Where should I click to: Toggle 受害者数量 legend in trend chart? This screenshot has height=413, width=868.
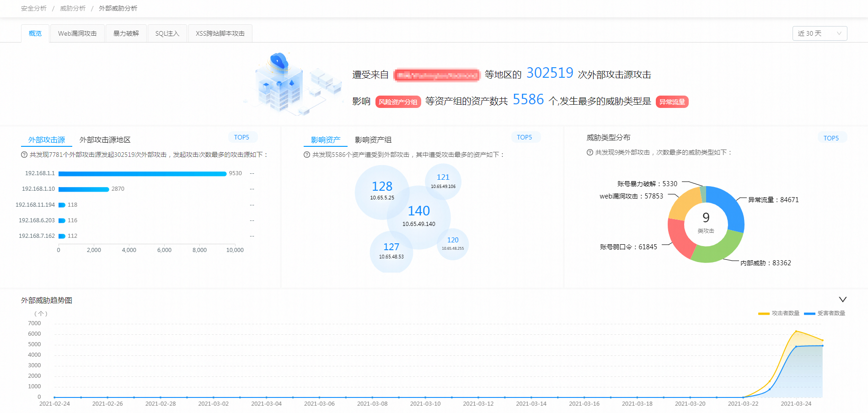pos(825,313)
